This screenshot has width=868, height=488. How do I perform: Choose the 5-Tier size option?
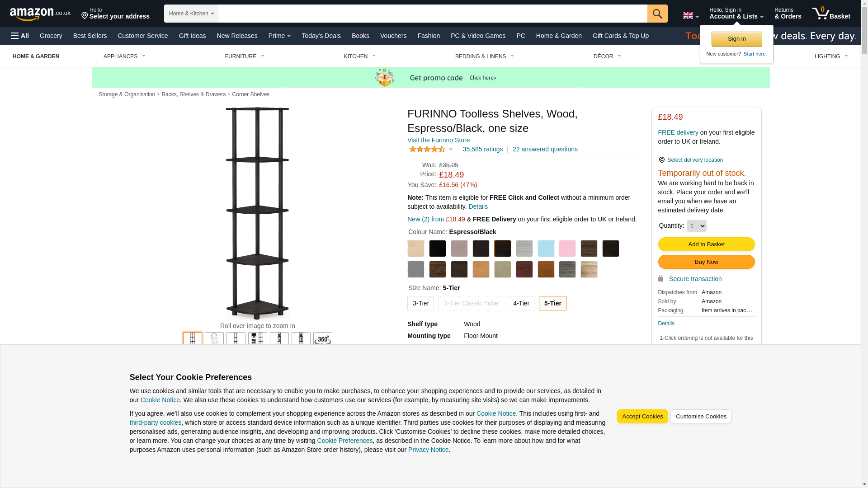(552, 303)
